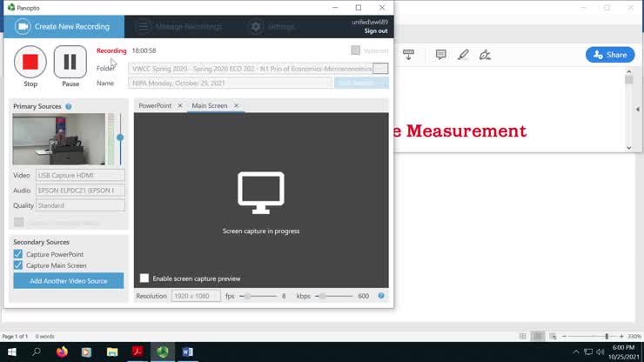Click the Sign out link
Screen dimensions: 644x362
point(376,30)
